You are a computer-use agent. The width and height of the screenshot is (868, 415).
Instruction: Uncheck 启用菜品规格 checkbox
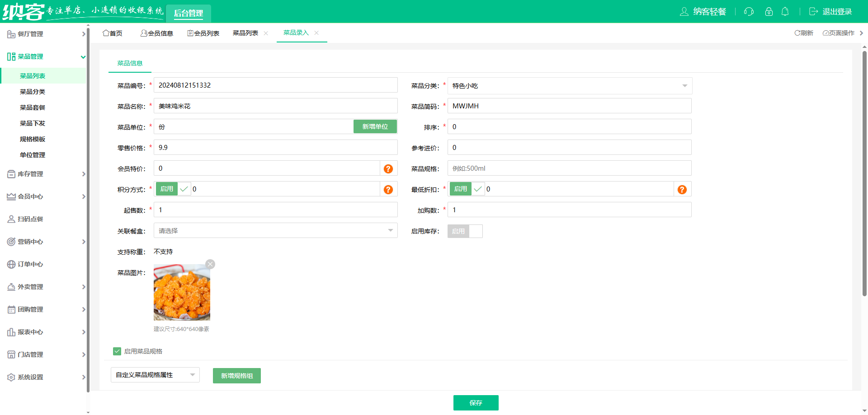[x=117, y=351]
